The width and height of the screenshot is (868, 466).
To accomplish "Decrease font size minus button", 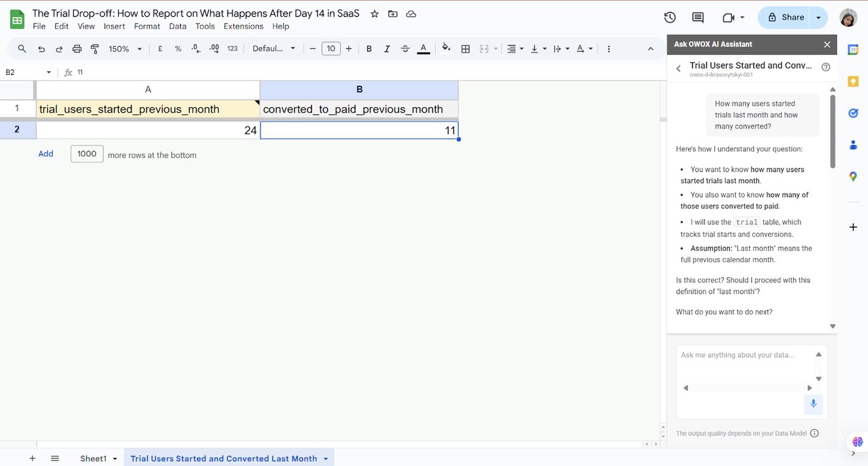I will [313, 48].
